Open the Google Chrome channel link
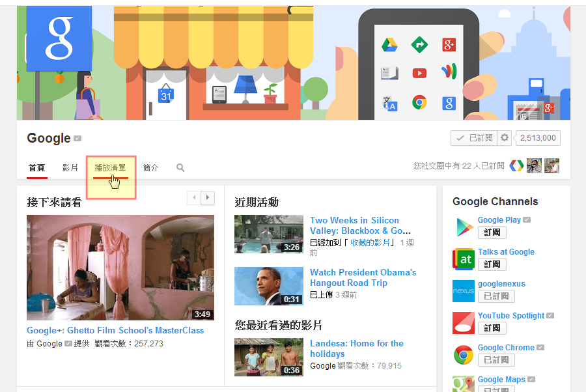This screenshot has width=586, height=392. point(506,348)
